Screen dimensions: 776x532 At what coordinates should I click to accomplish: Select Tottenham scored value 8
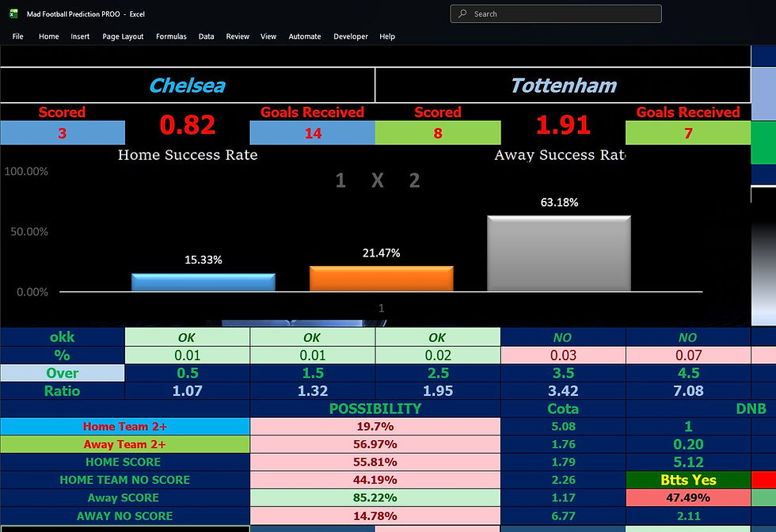click(438, 133)
